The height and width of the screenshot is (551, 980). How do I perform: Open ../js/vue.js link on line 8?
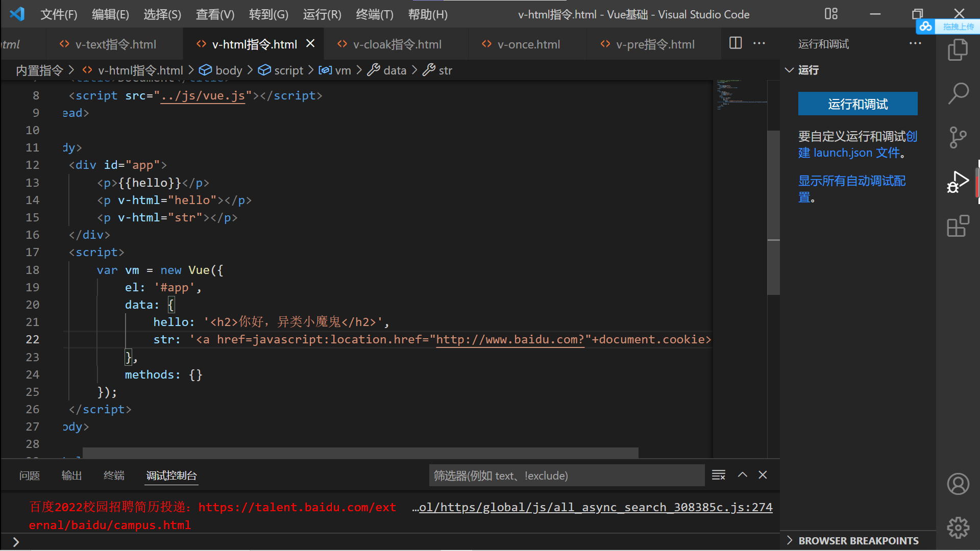[203, 96]
